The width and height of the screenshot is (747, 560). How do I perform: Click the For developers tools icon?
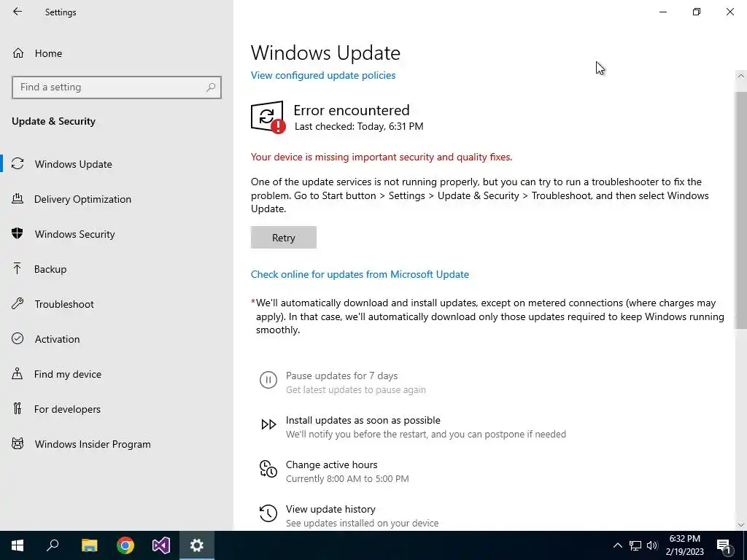coord(18,408)
